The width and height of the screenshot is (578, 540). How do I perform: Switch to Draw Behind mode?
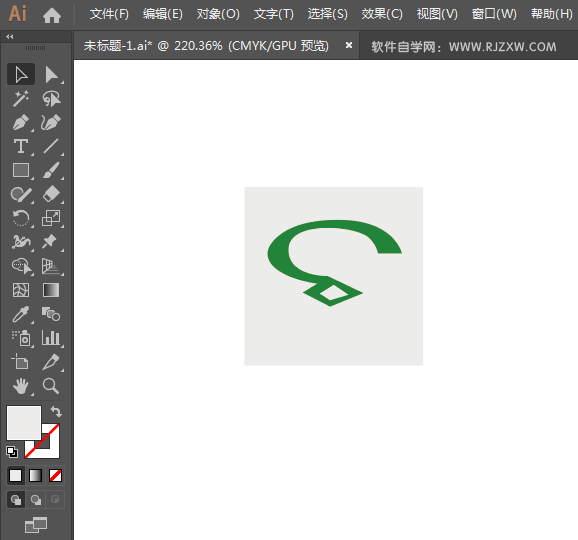(x=36, y=500)
